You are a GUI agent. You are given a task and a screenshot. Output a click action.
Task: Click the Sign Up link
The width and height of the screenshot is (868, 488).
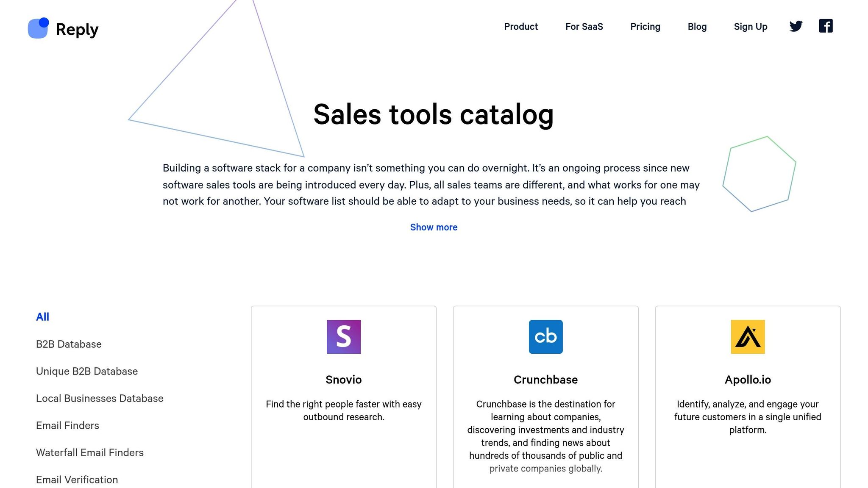pos(751,27)
